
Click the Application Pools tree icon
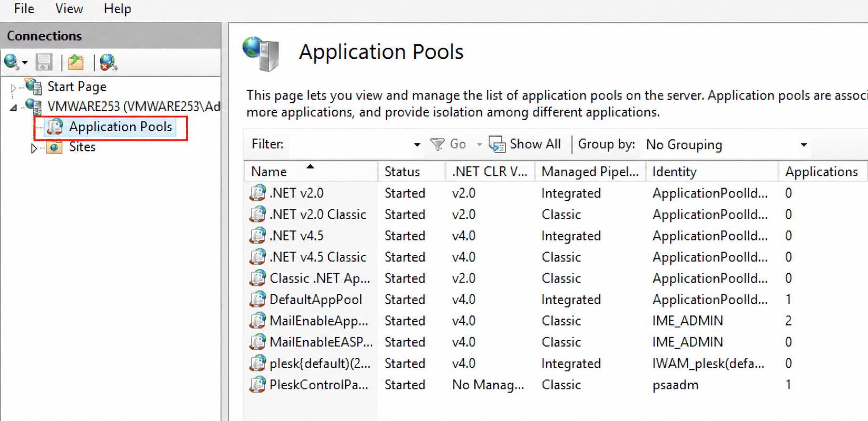point(54,127)
